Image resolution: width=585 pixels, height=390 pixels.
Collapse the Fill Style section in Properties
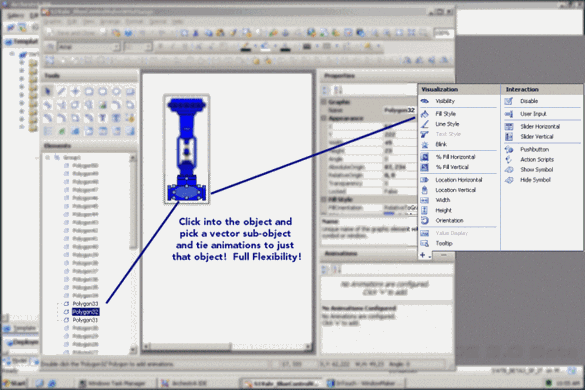coord(324,199)
